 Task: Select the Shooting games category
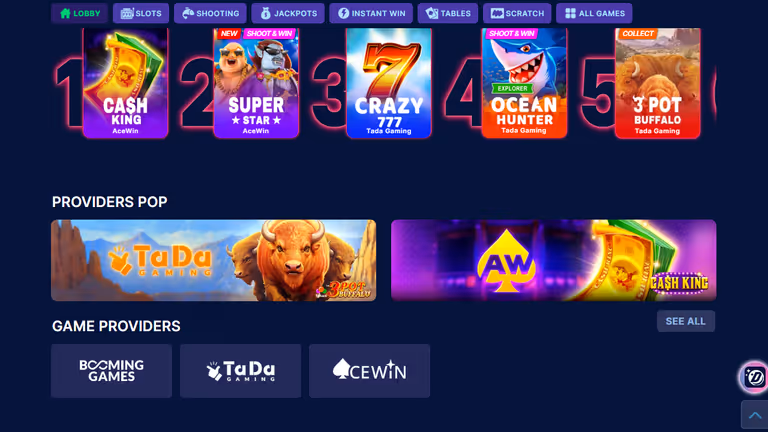[210, 13]
